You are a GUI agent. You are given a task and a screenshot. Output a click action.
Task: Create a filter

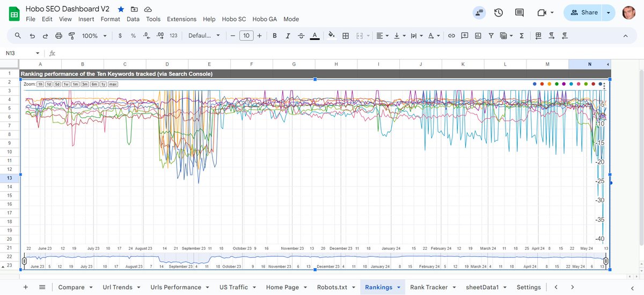491,35
